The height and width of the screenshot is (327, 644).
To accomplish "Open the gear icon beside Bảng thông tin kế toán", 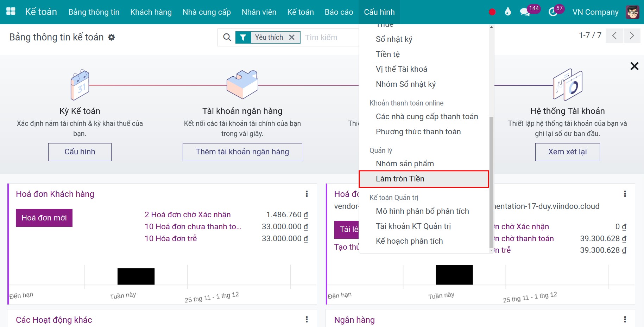I will point(111,37).
